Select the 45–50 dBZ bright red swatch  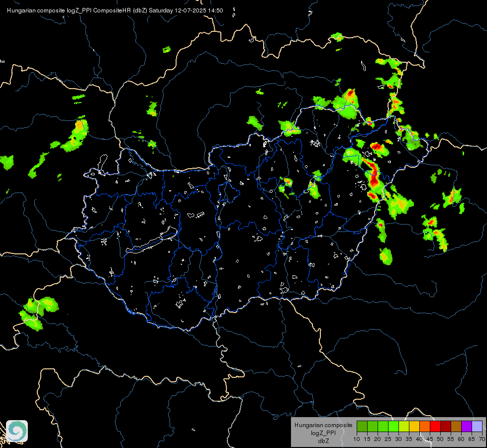click(435, 426)
